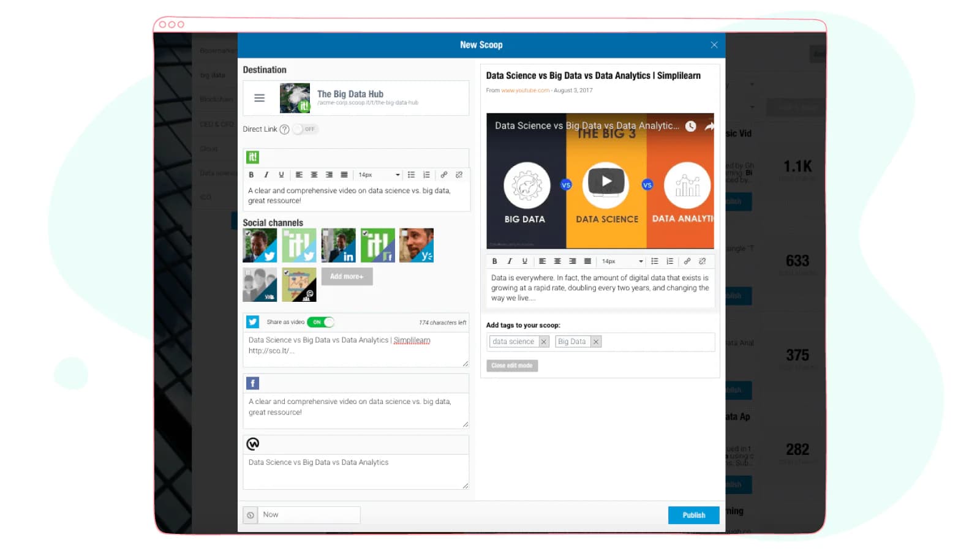
Task: Click the Publish button
Action: (693, 515)
